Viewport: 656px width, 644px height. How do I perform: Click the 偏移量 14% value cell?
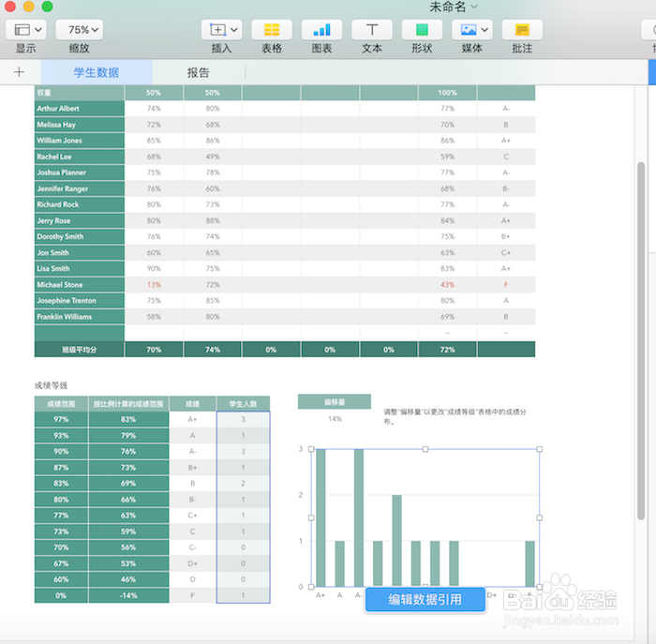tap(335, 419)
